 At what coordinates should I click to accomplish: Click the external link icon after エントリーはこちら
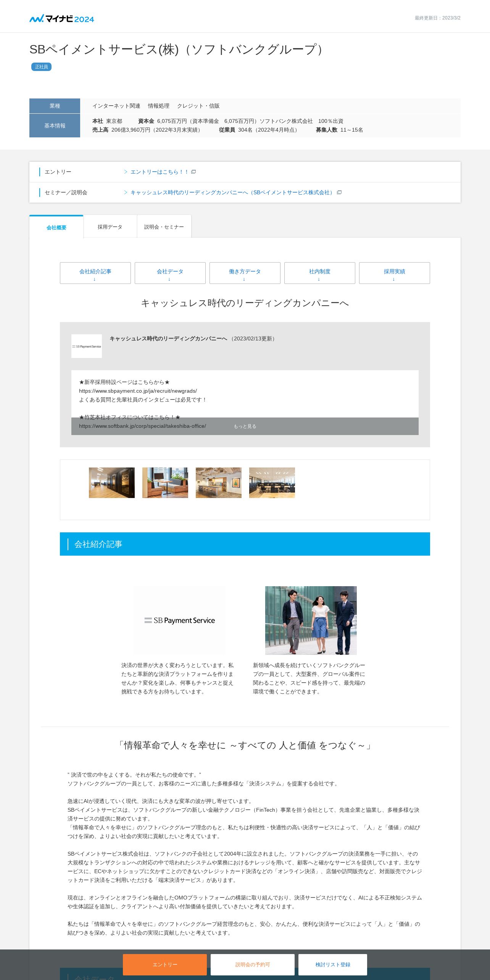(x=193, y=172)
